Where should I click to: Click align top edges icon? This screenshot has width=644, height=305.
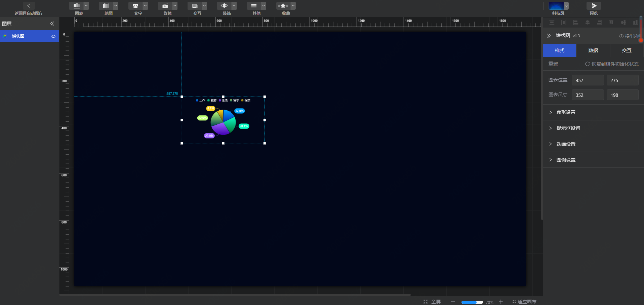pyautogui.click(x=611, y=23)
